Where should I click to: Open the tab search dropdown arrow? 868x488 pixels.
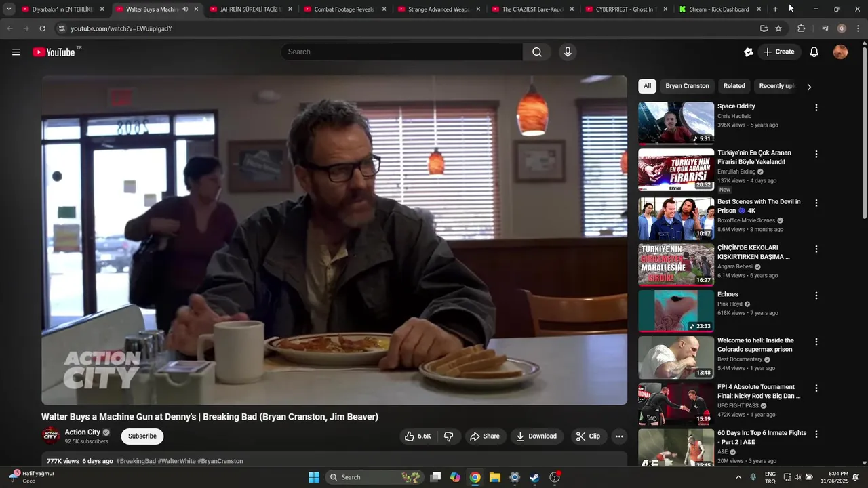coord(9,9)
